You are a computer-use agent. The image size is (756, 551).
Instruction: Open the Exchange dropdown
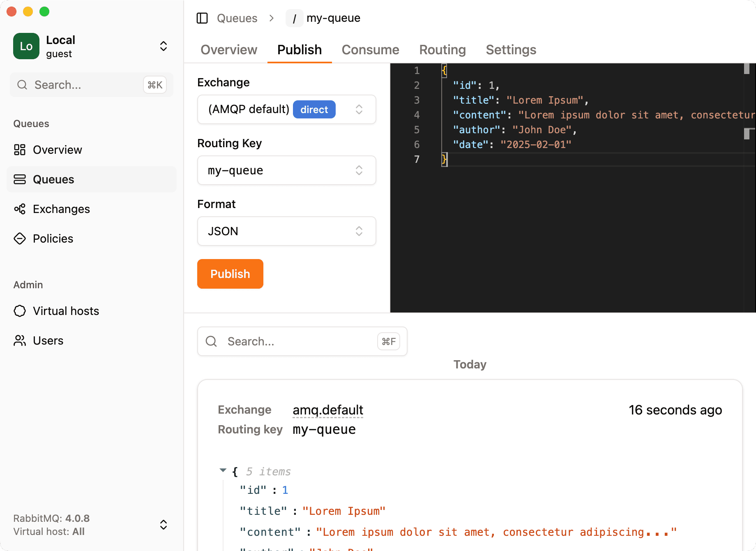(x=359, y=109)
